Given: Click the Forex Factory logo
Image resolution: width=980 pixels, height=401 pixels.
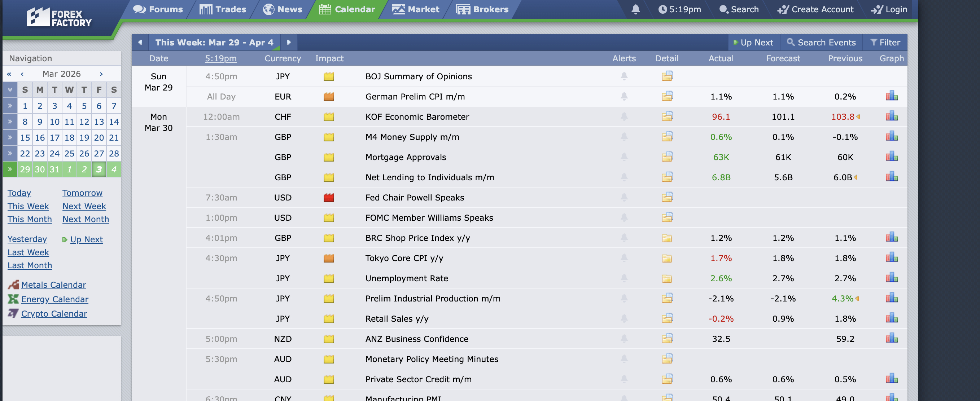Looking at the screenshot, I should coord(59,18).
